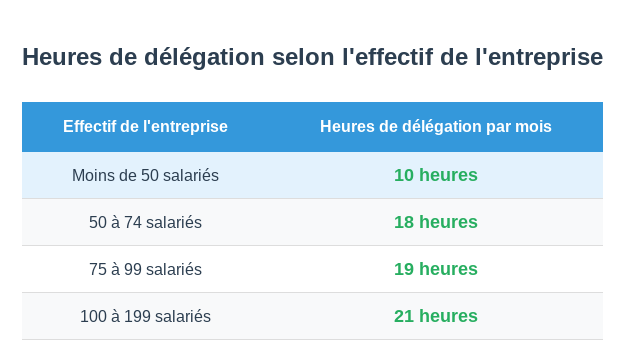Click the "100 à 199 salariés" cell

click(146, 316)
